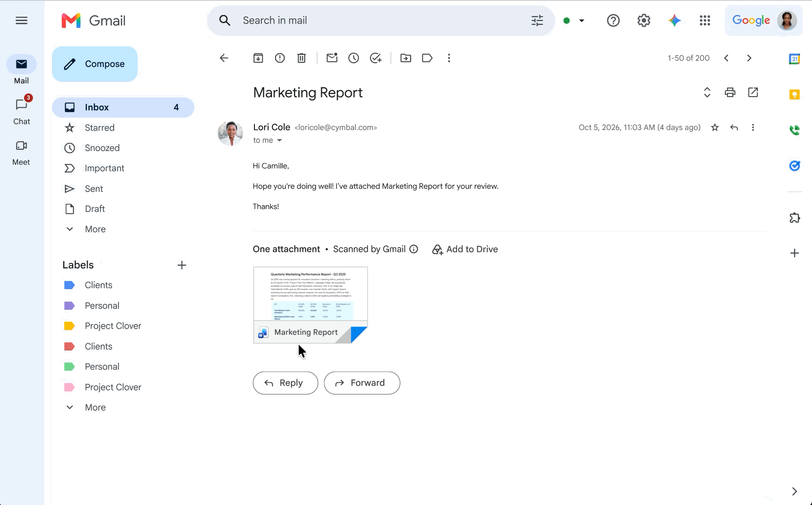Hide side panel chevron at bottom right
The image size is (812, 505).
pyautogui.click(x=794, y=491)
